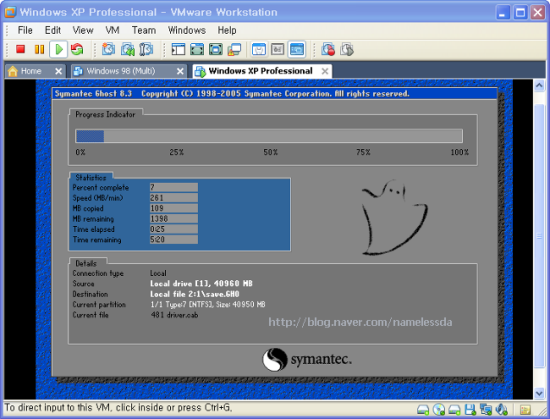Click the Symantec logo at the bottom
The height and width of the screenshot is (419, 550).
point(307,359)
